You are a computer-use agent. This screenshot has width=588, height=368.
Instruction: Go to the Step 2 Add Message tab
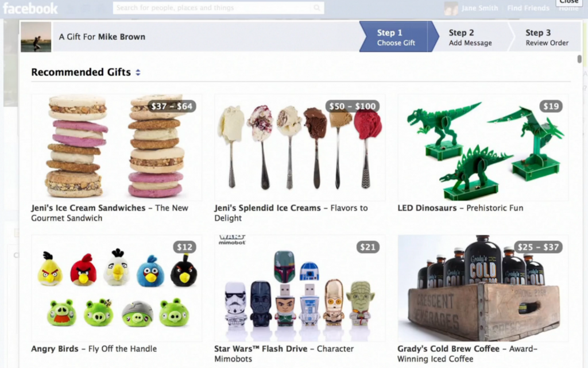pyautogui.click(x=470, y=37)
